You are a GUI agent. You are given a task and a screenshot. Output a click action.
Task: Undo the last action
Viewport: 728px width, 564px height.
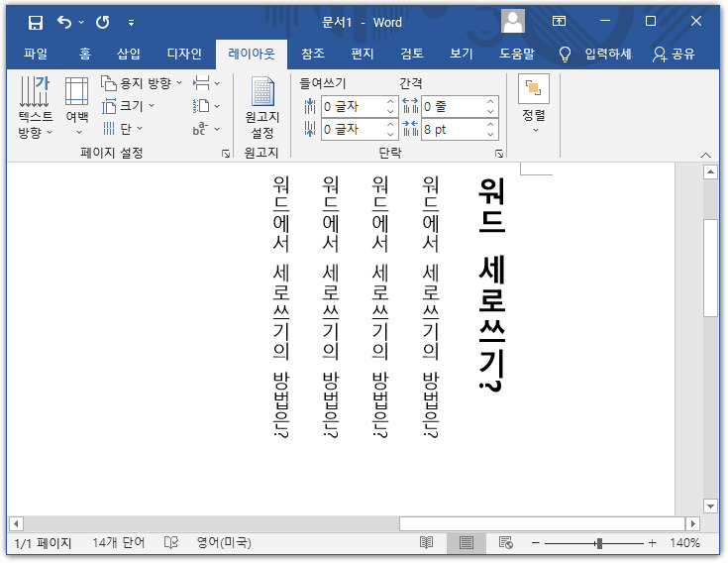tap(64, 22)
